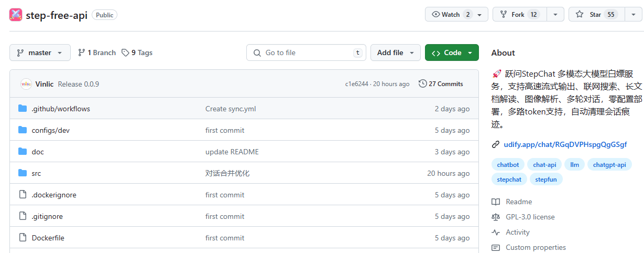Screen dimensions: 644x253
Task: Open the udify.app chat link
Action: pyautogui.click(x=565, y=144)
